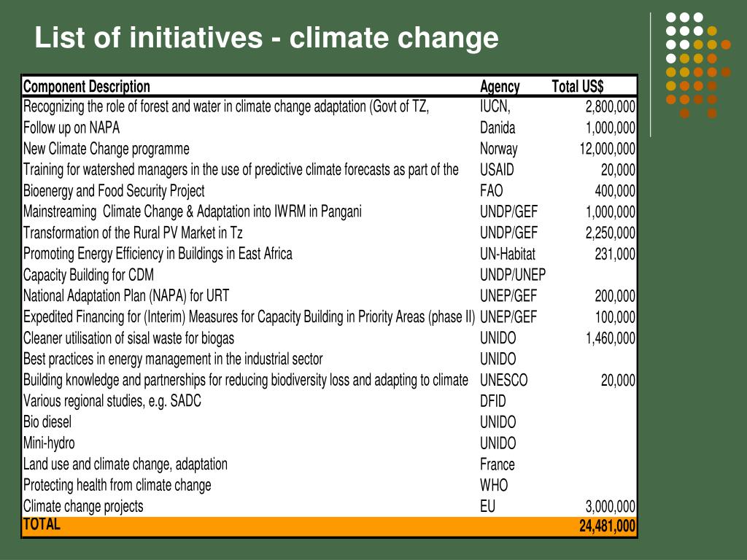Screen dimensions: 747x560
Task: Select 'Cleaner utilisation of sisal waste for biogas'
Action: (128, 338)
